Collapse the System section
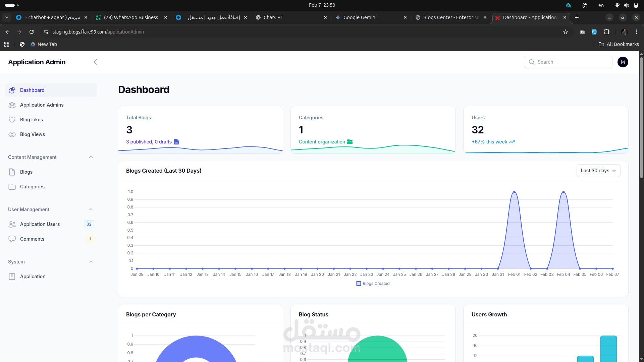 click(91, 262)
